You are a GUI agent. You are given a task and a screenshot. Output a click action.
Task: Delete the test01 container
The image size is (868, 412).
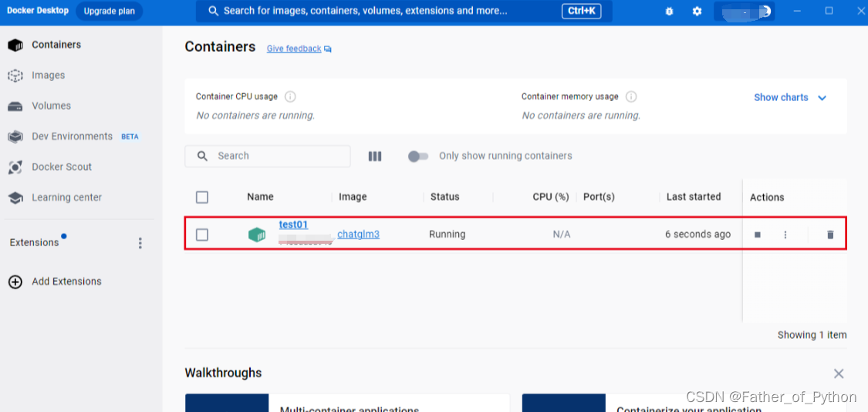point(829,235)
